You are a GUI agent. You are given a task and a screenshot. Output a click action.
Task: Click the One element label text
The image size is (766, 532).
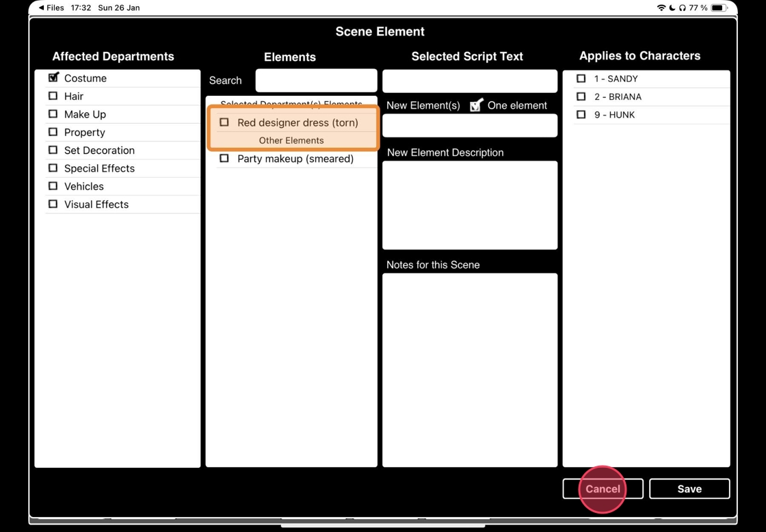(517, 105)
